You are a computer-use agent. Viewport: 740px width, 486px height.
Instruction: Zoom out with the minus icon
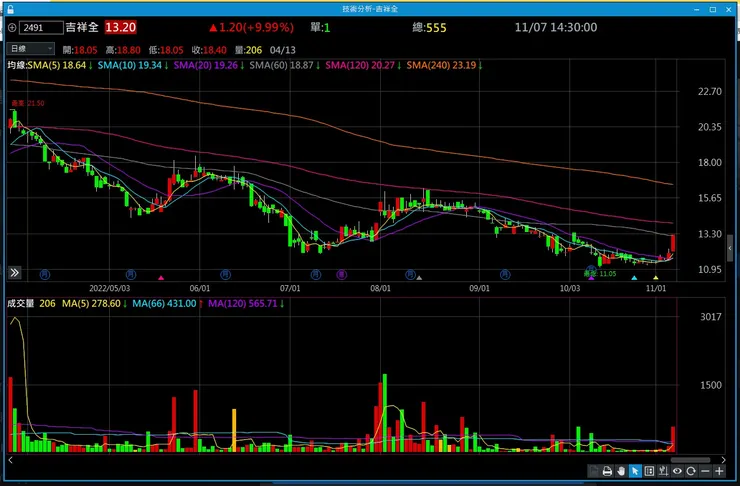coord(705,471)
